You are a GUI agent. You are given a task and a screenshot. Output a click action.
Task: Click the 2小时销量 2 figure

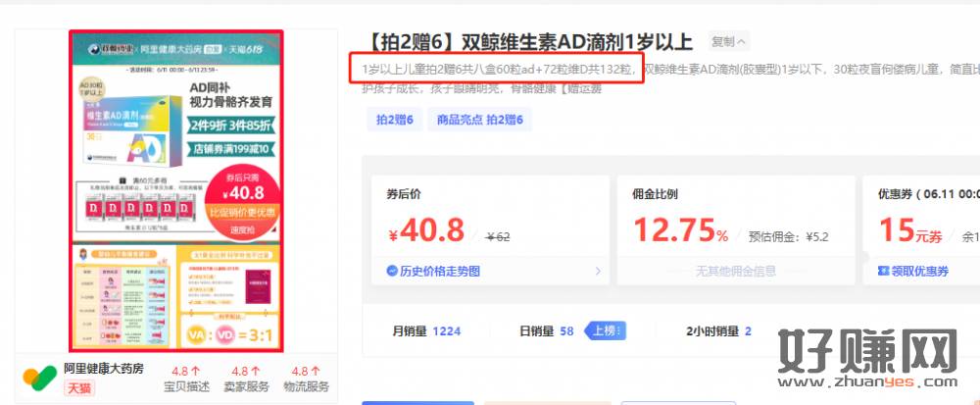(718, 331)
